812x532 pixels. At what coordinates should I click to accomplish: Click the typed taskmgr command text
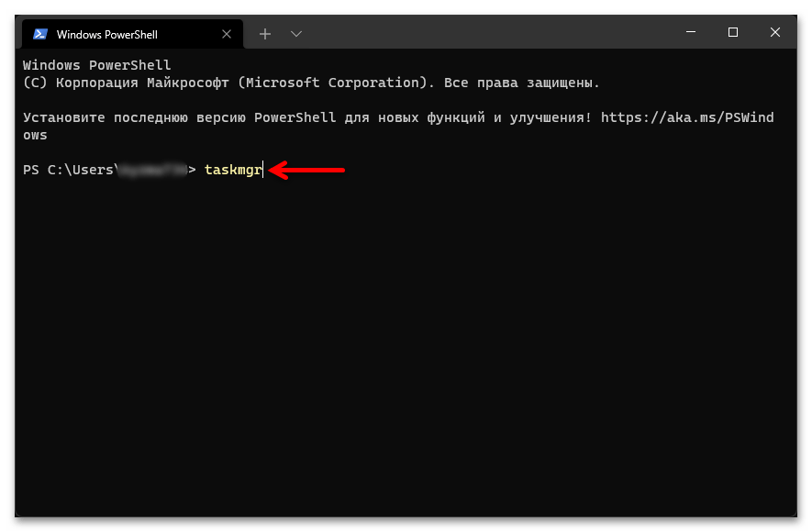tap(233, 170)
